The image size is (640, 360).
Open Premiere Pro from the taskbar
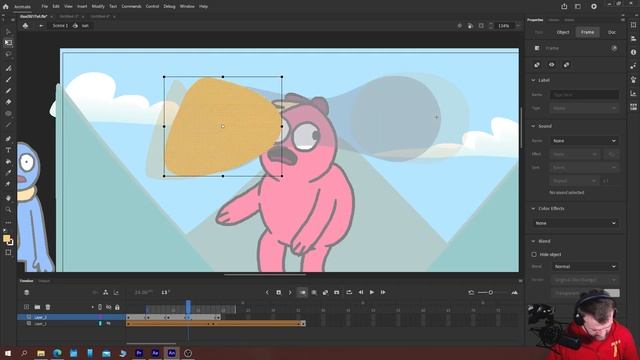click(x=139, y=353)
